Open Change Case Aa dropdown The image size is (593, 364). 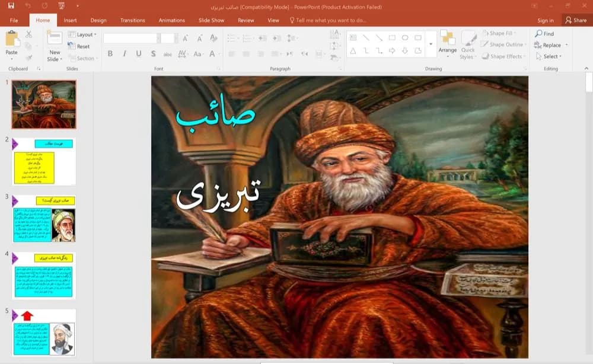(198, 54)
